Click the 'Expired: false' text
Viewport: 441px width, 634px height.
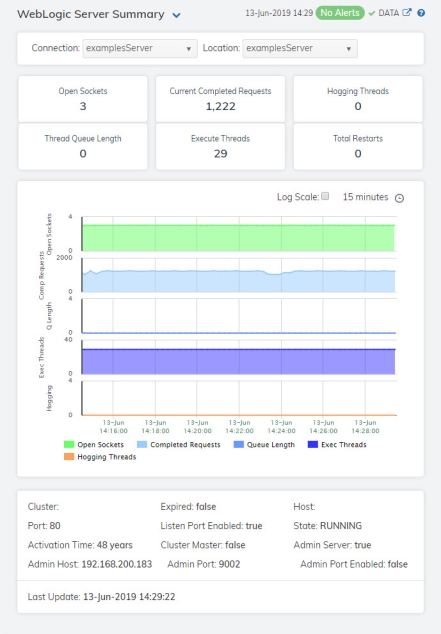coord(188,507)
